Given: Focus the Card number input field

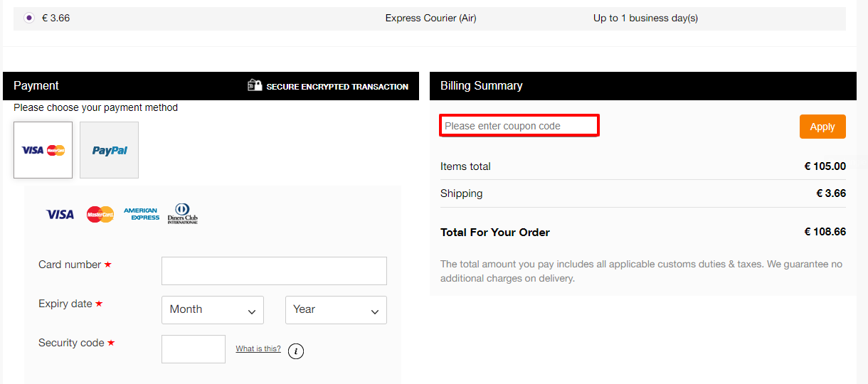Looking at the screenshot, I should click(x=274, y=271).
